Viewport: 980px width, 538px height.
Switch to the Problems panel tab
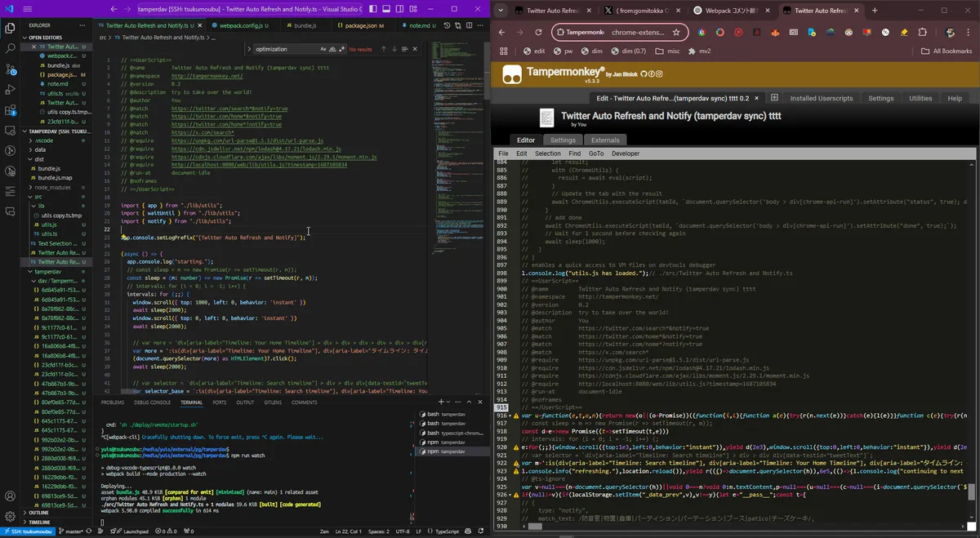click(x=113, y=402)
